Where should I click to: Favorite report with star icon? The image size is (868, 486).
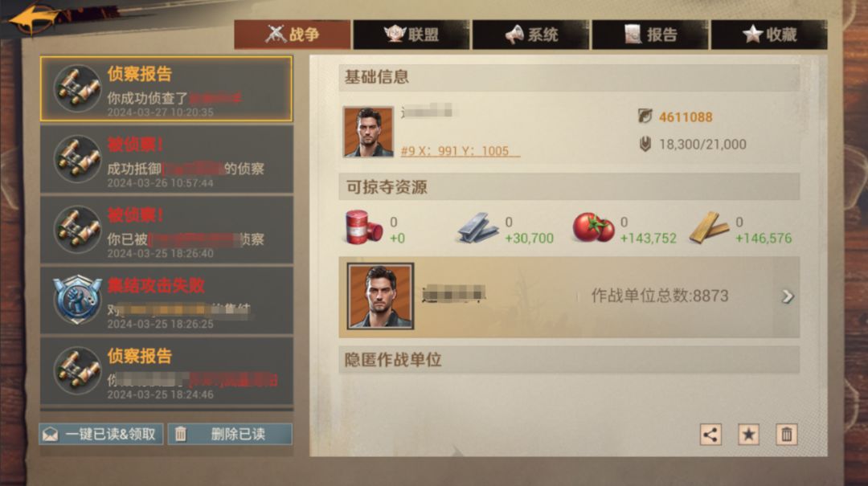point(748,435)
